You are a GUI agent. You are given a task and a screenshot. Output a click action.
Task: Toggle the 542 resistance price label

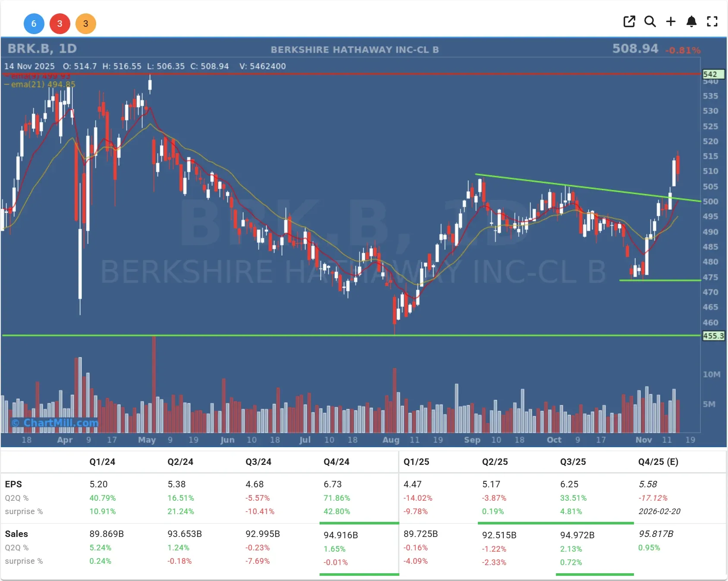[x=713, y=74]
